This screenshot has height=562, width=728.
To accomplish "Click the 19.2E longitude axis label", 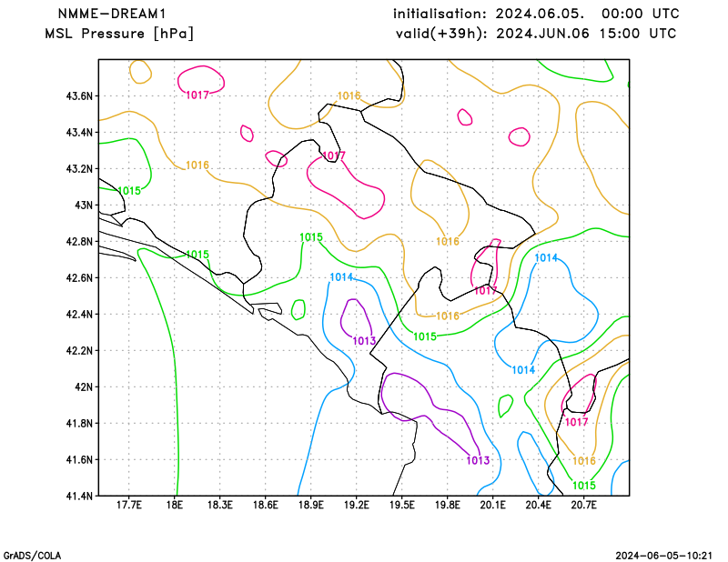I will pyautogui.click(x=357, y=505).
